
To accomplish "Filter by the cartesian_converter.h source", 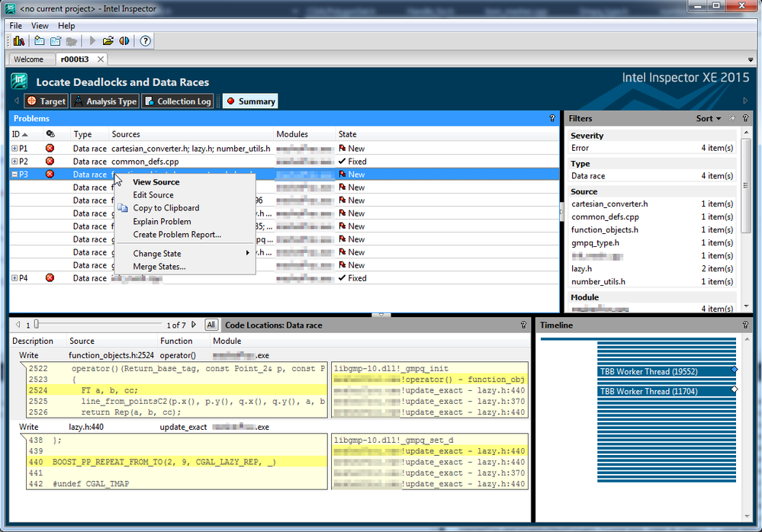I will pos(652,204).
